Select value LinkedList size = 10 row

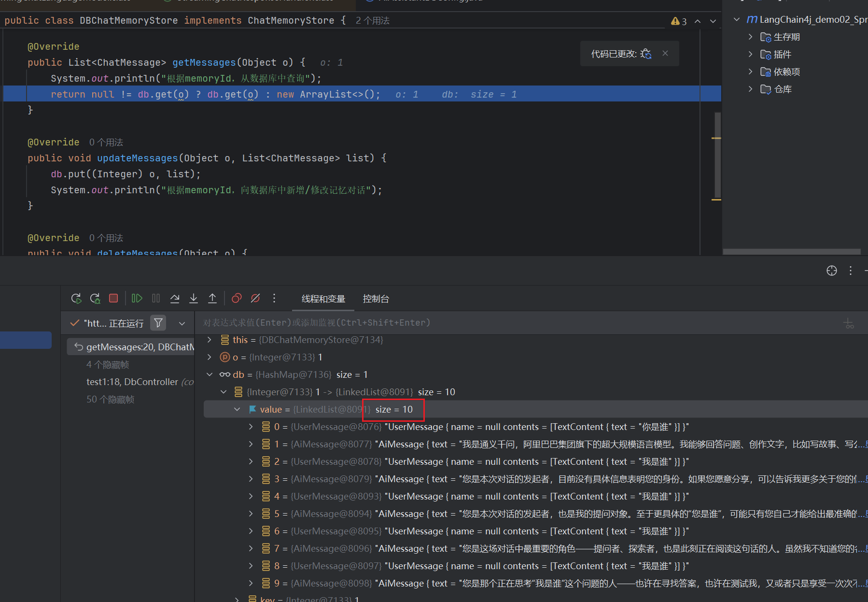[x=536, y=409]
